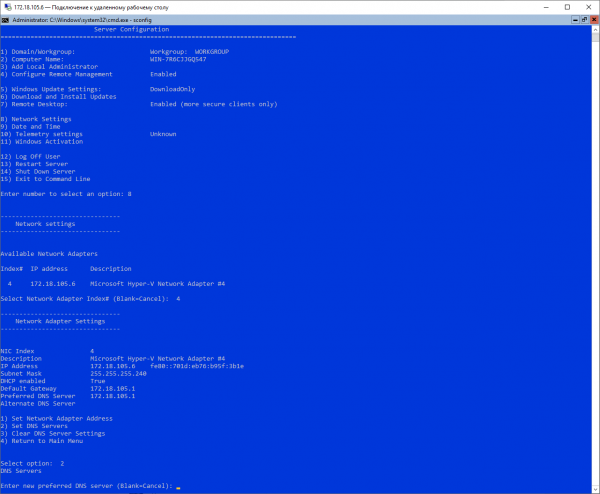Click the cmd.exe sconfig window title bar
The width and height of the screenshot is (600, 494).
[x=300, y=19]
